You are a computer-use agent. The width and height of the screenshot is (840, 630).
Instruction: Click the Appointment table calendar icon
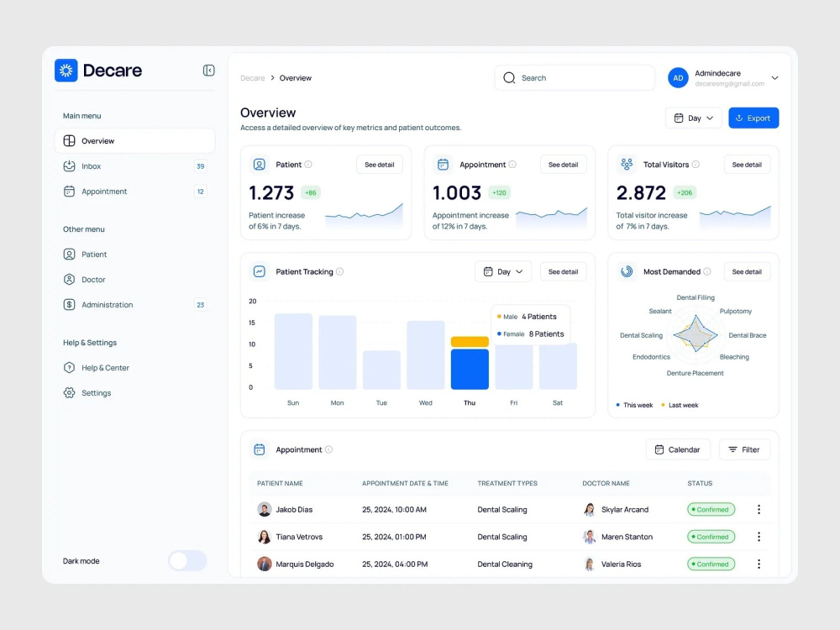coord(260,449)
